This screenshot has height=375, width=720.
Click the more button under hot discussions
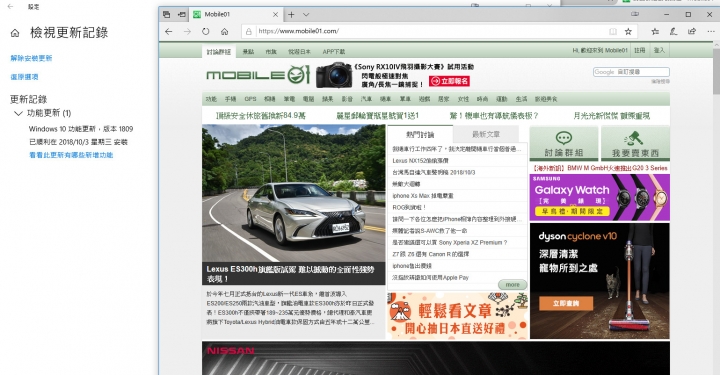tap(512, 285)
